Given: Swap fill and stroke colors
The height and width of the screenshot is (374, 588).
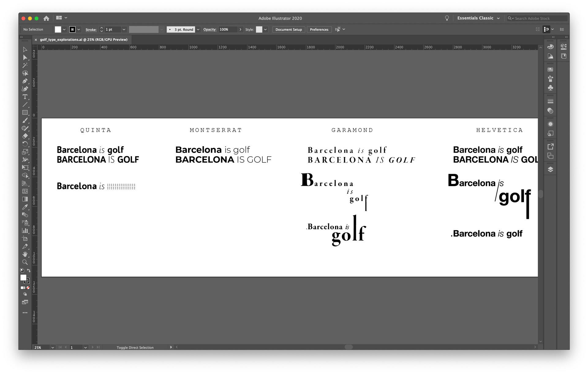Looking at the screenshot, I should click(x=28, y=270).
